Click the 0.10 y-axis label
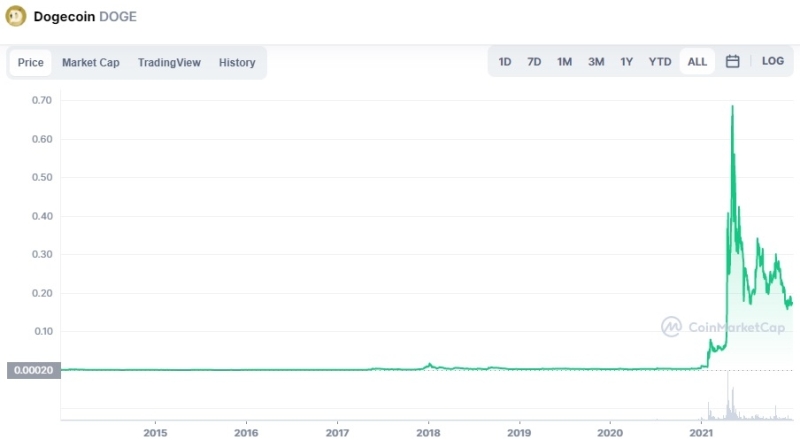800x440 pixels. coord(43,331)
